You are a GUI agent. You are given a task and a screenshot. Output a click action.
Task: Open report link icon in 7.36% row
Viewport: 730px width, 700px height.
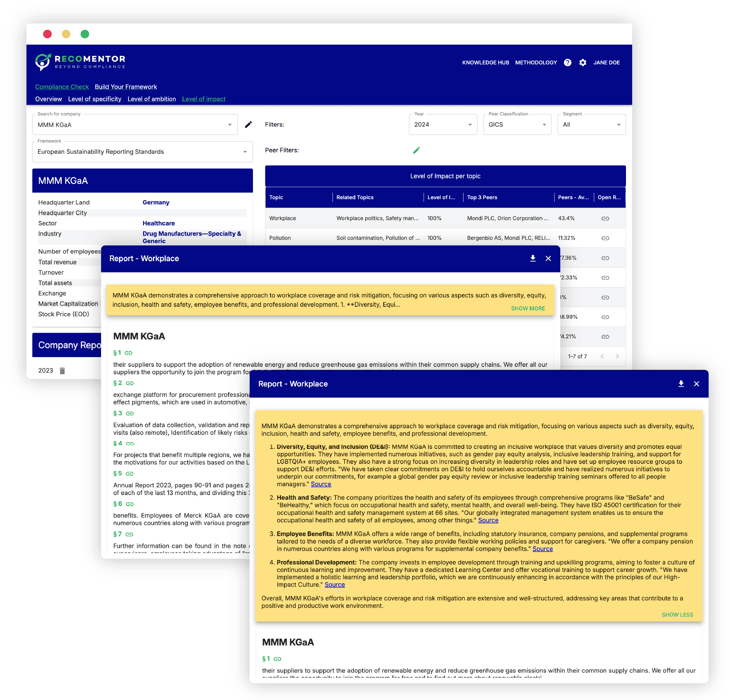click(605, 258)
